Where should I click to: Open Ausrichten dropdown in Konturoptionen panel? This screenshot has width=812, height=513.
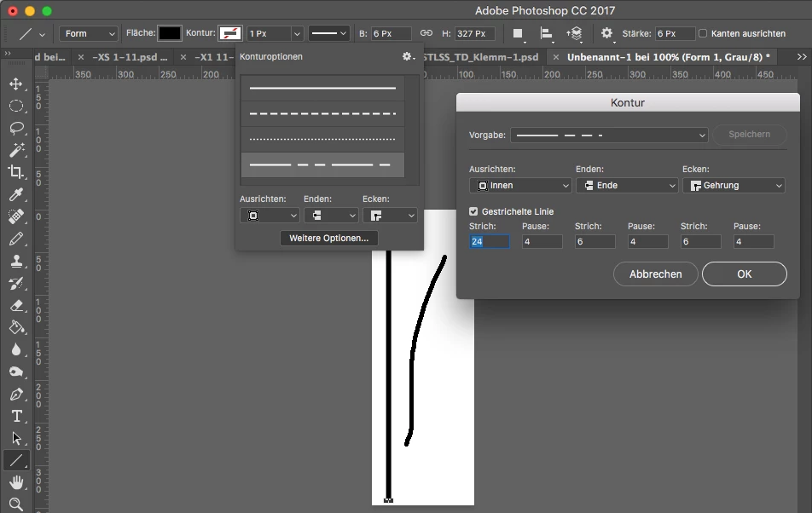tap(270, 215)
